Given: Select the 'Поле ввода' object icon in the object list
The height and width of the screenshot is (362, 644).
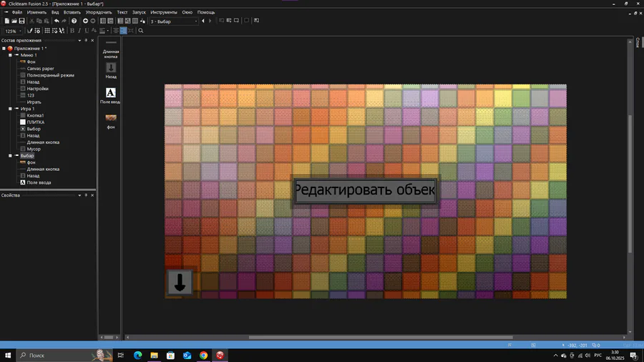Looking at the screenshot, I should [x=111, y=92].
